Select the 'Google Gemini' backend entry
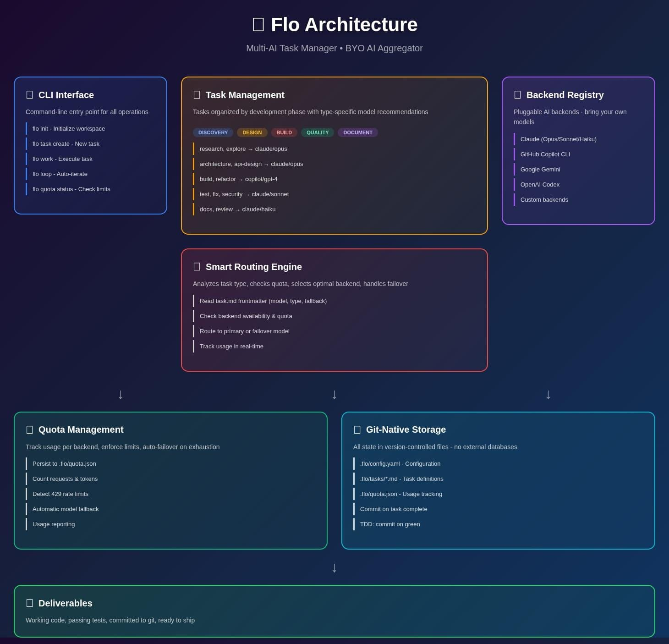 [x=540, y=170]
